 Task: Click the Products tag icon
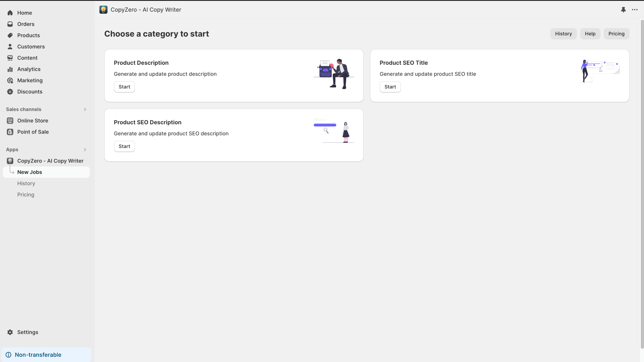point(10,35)
